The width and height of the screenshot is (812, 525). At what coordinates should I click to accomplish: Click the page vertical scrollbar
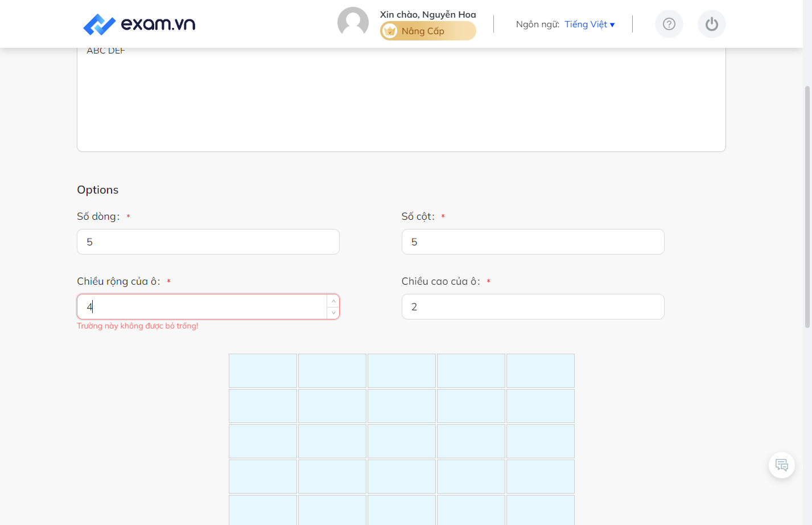[x=807, y=206]
